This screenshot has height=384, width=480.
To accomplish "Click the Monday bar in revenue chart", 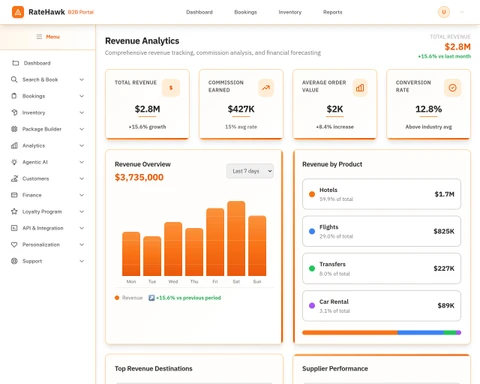I will click(131, 254).
